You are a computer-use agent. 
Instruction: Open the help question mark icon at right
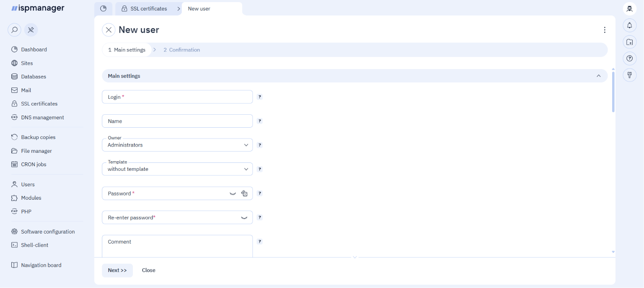[x=629, y=59]
